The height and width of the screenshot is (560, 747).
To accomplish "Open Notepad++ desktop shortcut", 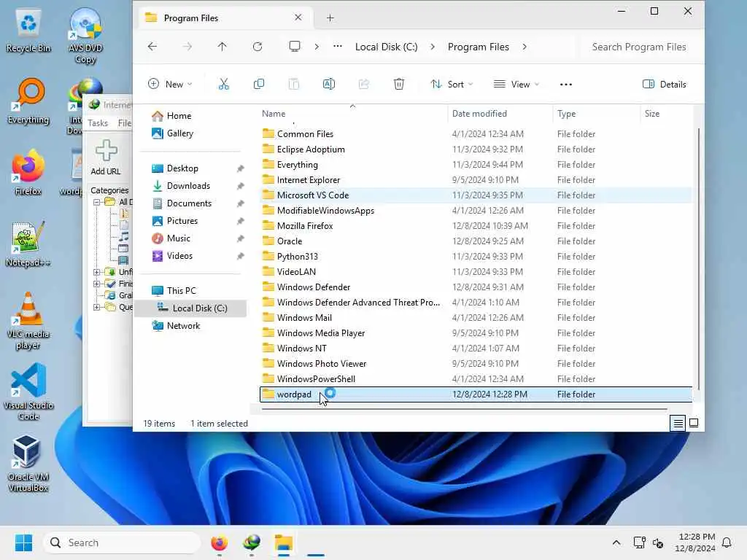I will [x=28, y=244].
